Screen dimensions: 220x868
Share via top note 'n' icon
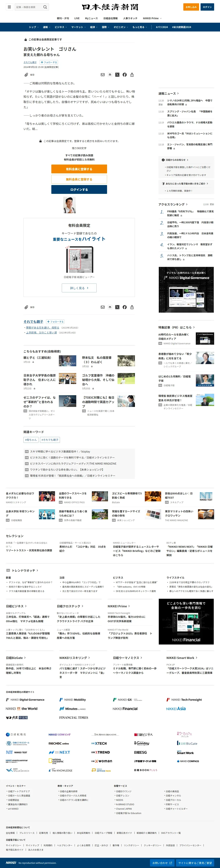(x=110, y=75)
